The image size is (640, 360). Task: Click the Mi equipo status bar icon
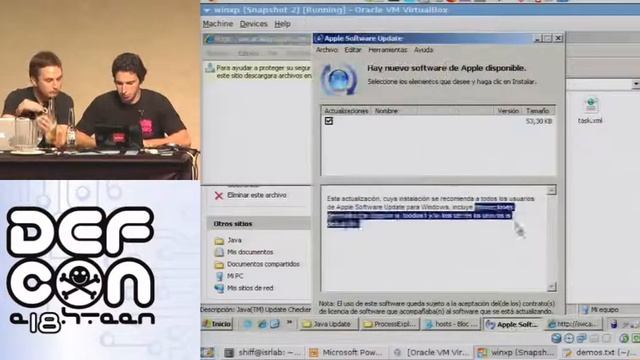(x=585, y=309)
